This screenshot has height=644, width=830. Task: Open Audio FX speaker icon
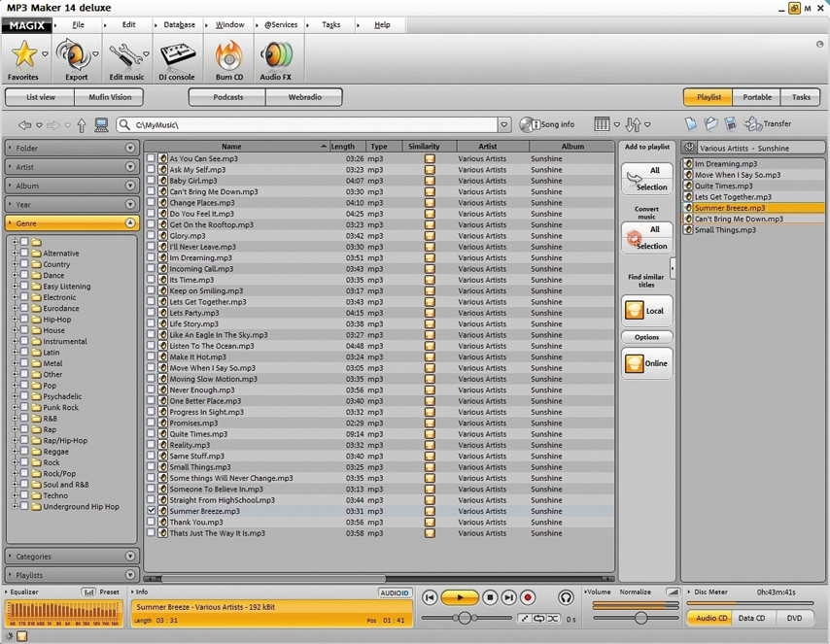coord(276,55)
